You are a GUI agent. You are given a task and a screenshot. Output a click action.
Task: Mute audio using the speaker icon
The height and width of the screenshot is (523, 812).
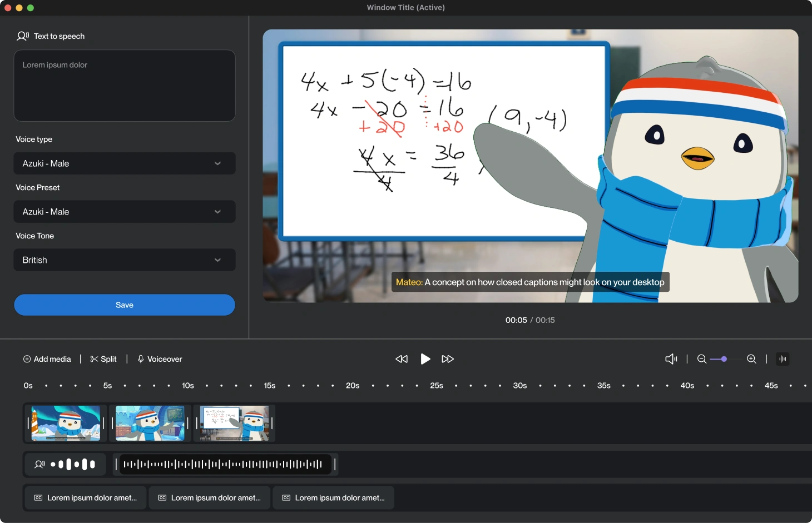[671, 359]
